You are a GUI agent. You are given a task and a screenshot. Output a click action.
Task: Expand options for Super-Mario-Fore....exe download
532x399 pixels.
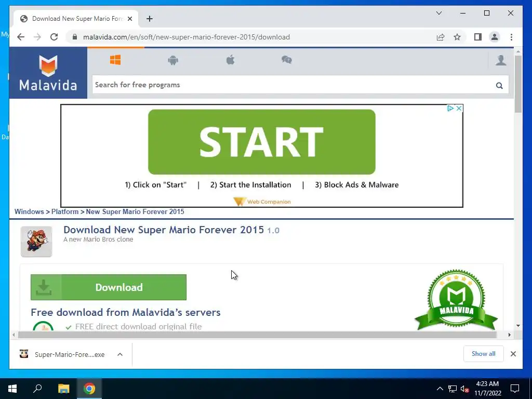click(x=120, y=354)
